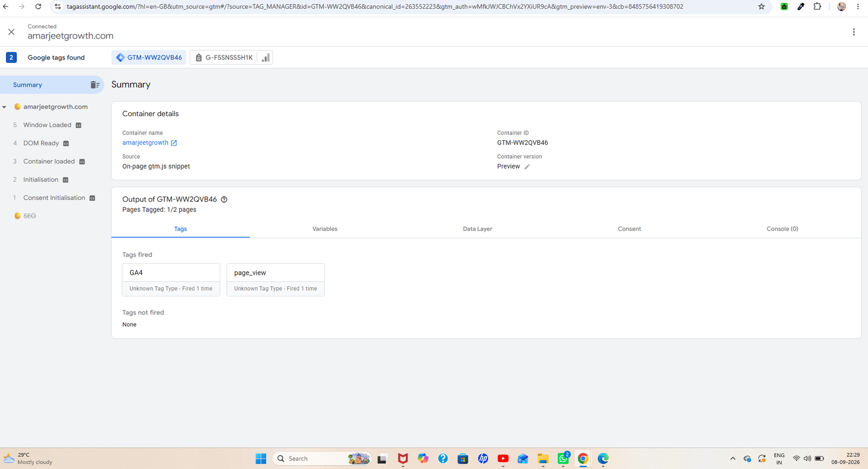Open the Chrome Extensions puzzle menu
Viewport: 868px width, 469px height.
click(818, 7)
